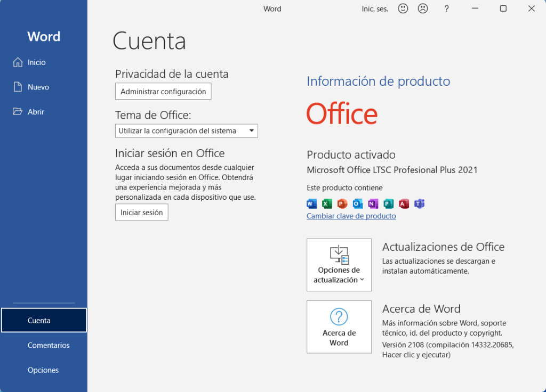Click the Abrir folder icon
This screenshot has height=392, width=546.
[x=18, y=112]
